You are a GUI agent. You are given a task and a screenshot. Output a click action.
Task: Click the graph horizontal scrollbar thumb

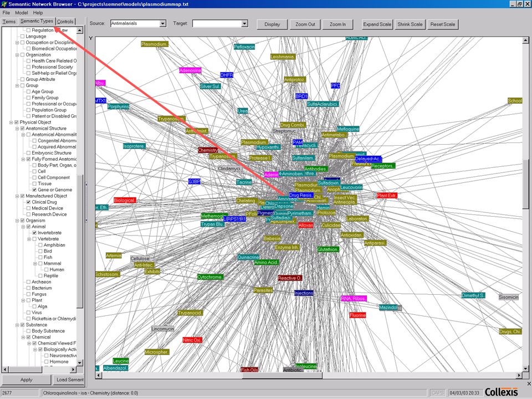click(282, 375)
